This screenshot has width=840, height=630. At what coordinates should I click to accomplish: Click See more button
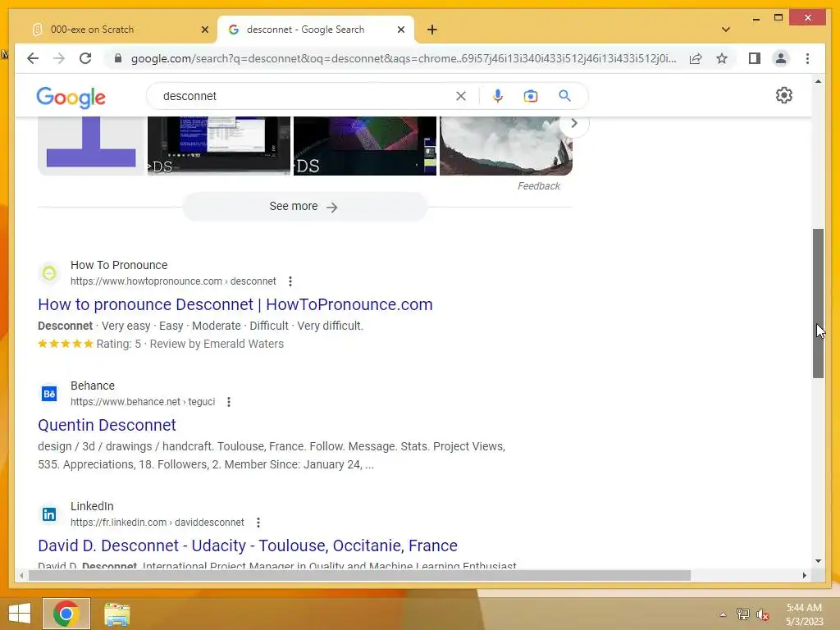click(304, 207)
